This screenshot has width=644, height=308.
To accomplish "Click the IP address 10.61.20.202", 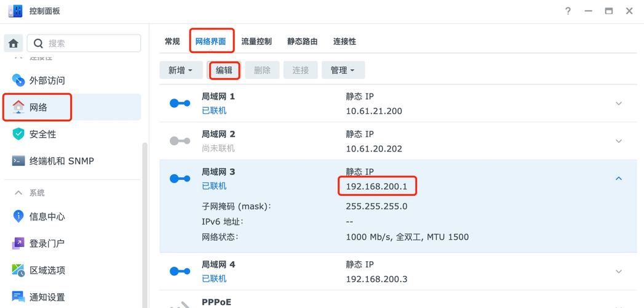I will click(374, 148).
